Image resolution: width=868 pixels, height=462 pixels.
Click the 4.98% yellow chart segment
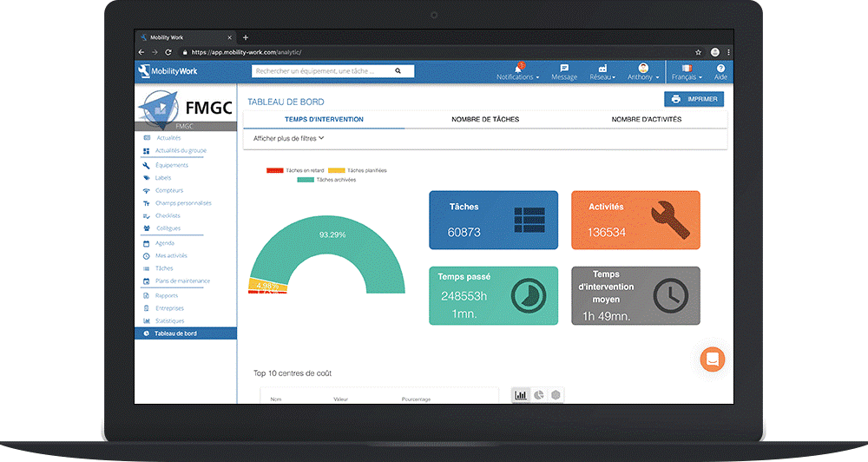pos(267,286)
